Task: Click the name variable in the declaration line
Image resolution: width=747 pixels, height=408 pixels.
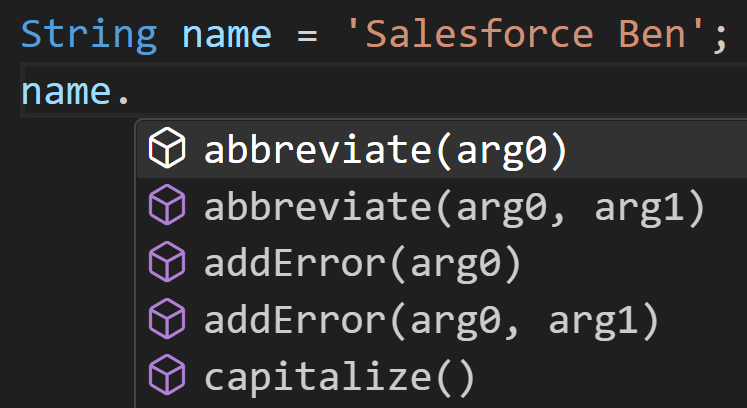Action: click(x=227, y=35)
